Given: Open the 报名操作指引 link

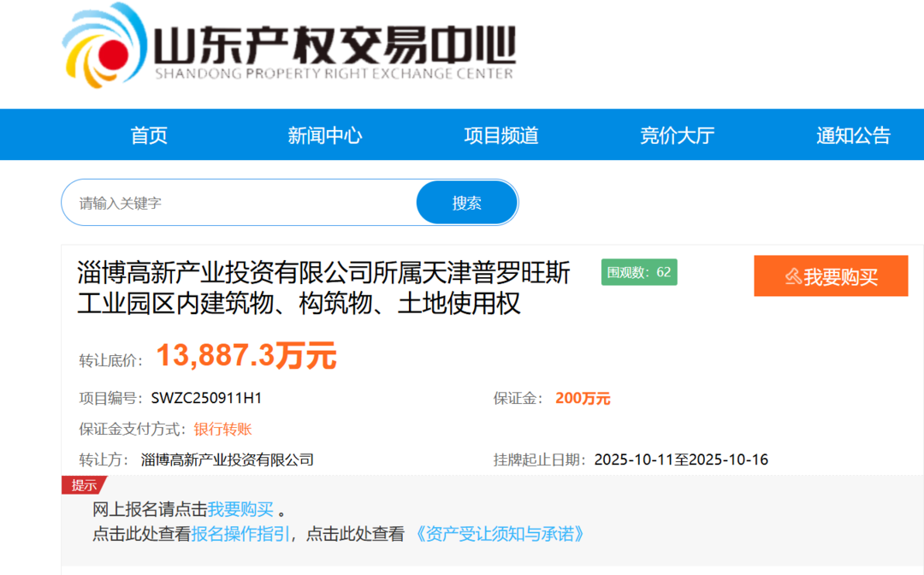Looking at the screenshot, I should click(241, 534).
